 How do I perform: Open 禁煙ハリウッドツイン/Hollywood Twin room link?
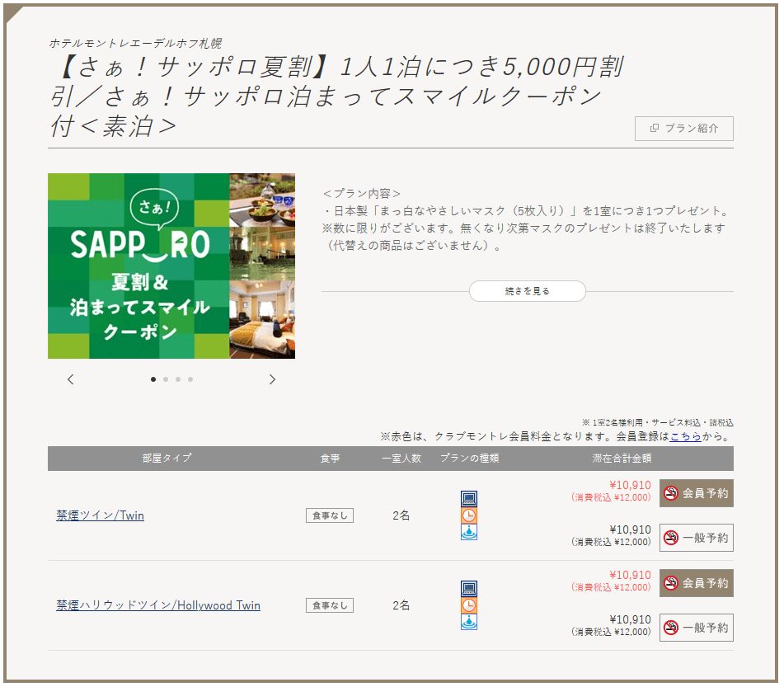[x=158, y=605]
